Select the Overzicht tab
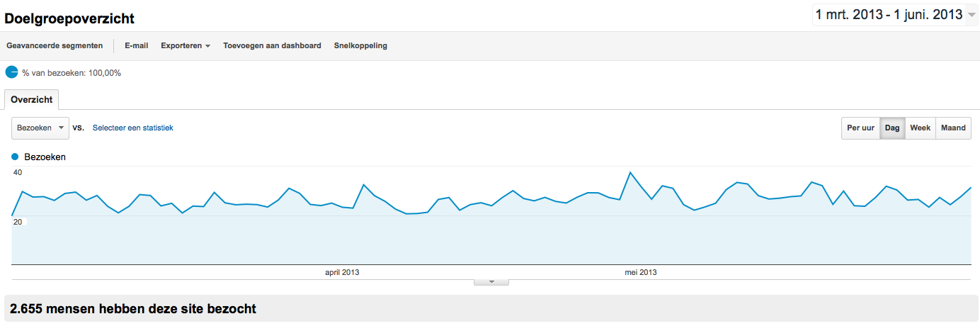 [32, 100]
